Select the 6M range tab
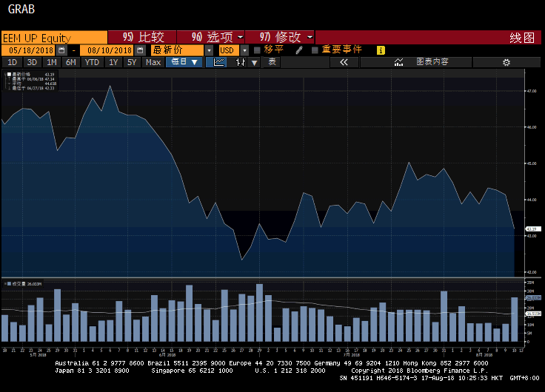 71,62
